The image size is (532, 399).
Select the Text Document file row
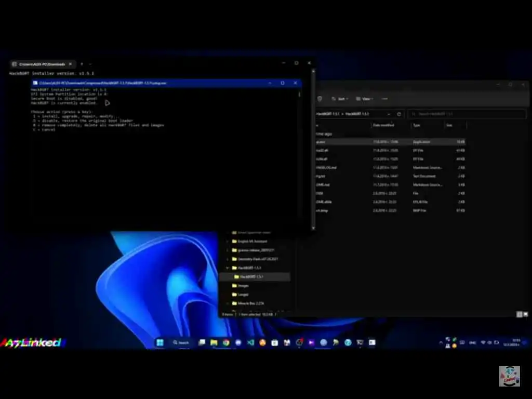click(x=390, y=176)
